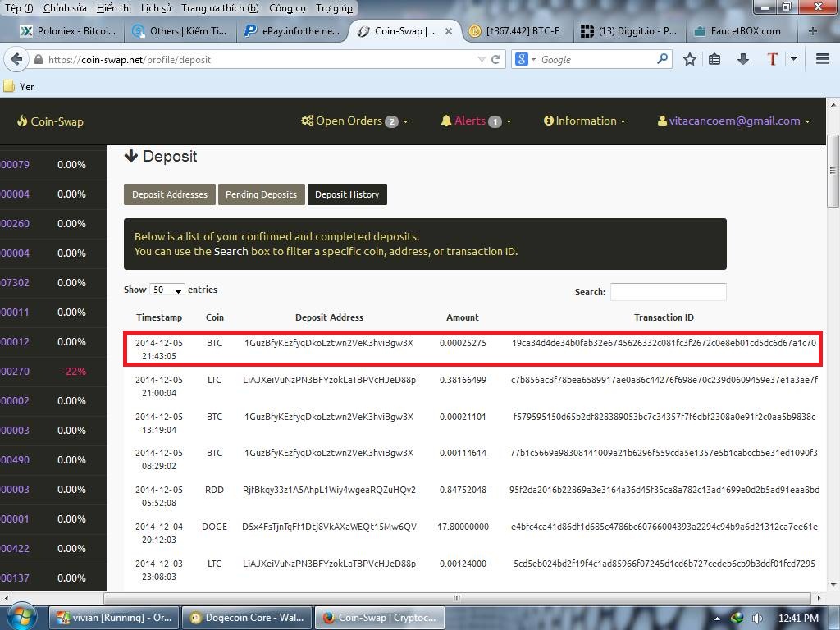Screen dimensions: 840x630
Task: Reload the page using the refresh icon
Action: coord(496,59)
